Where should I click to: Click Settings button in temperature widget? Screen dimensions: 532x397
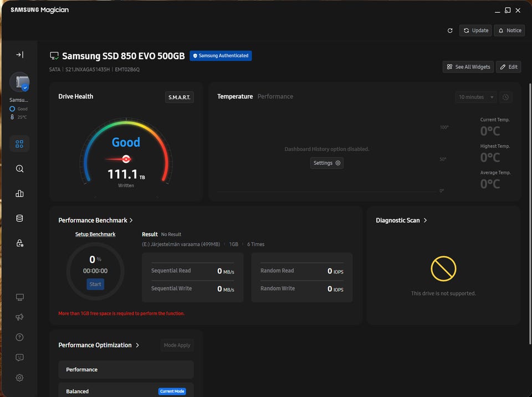pos(327,163)
